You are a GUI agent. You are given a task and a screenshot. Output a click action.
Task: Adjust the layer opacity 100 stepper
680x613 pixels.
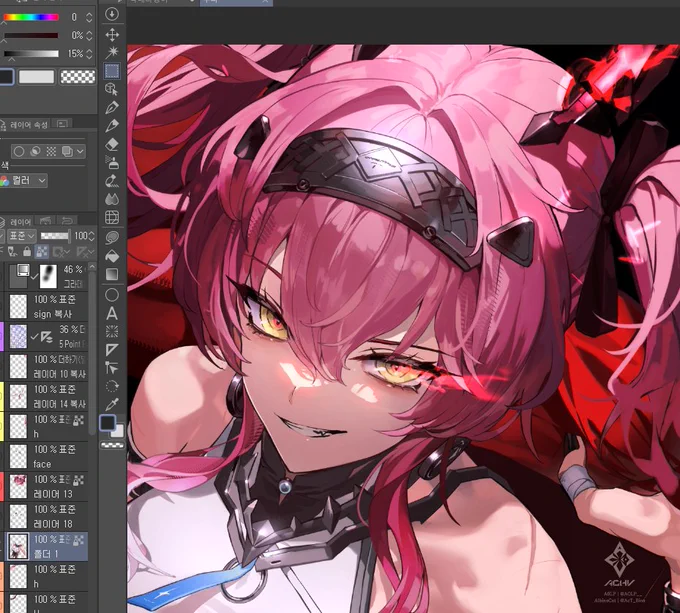click(91, 236)
